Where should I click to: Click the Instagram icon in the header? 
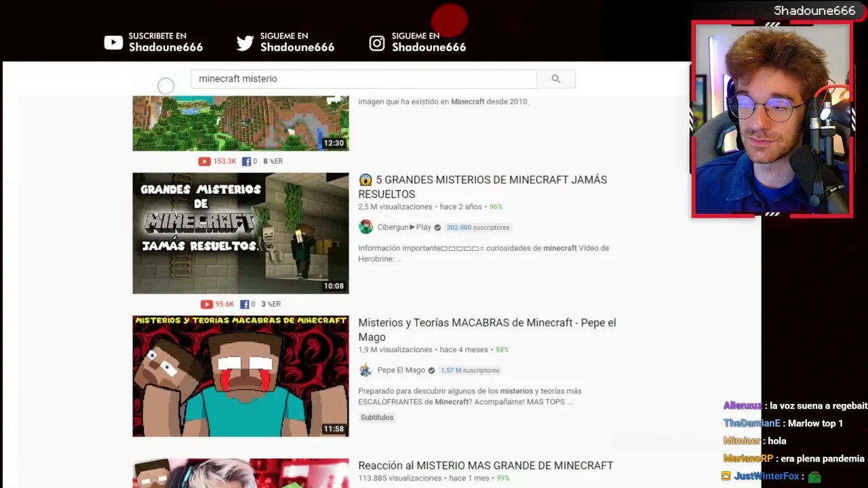tap(377, 43)
